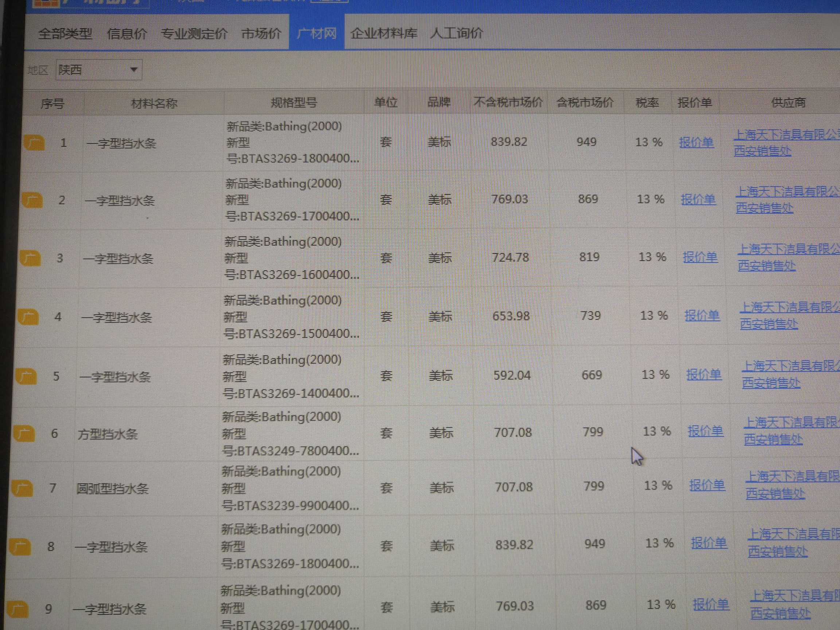Screen dimensions: 840x630
Task: Open the 企业材料库 tab
Action: pos(384,34)
